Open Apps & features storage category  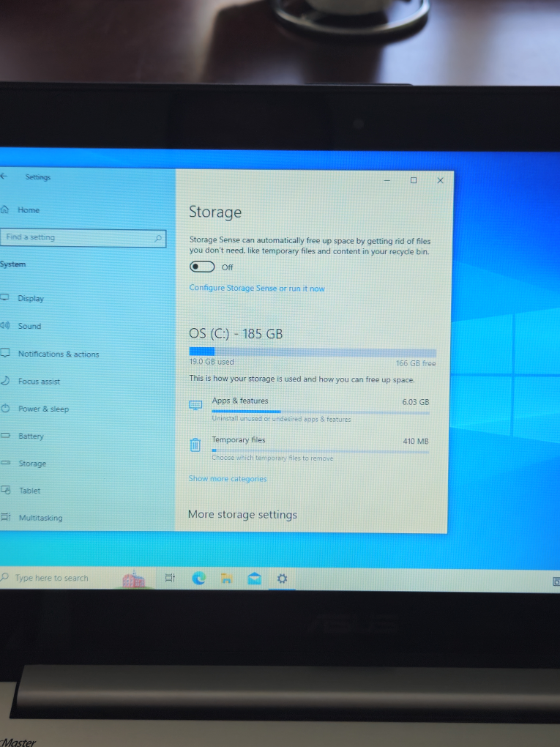point(310,409)
